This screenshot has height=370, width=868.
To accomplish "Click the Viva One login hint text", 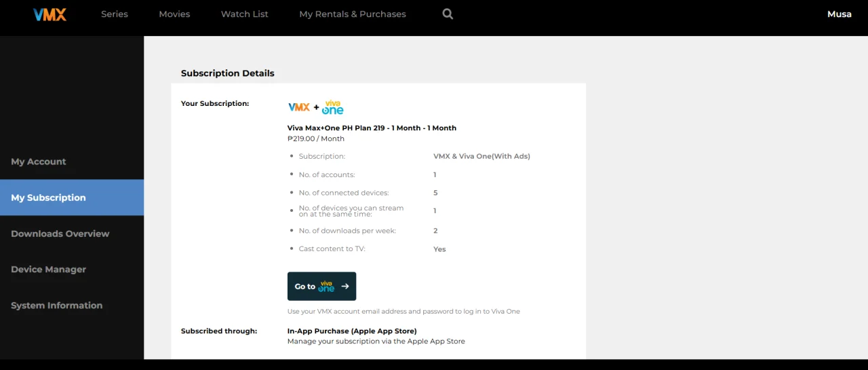I will click(403, 312).
